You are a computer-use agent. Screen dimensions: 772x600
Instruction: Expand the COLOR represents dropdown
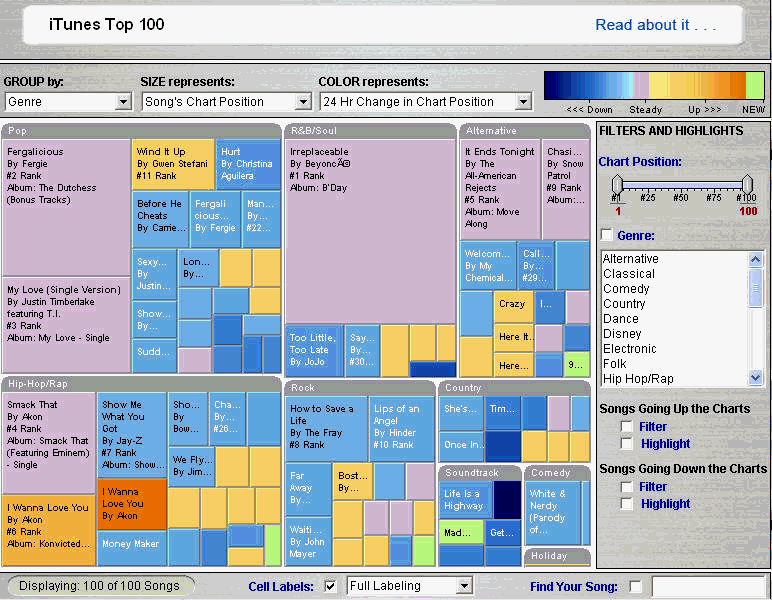coord(425,101)
